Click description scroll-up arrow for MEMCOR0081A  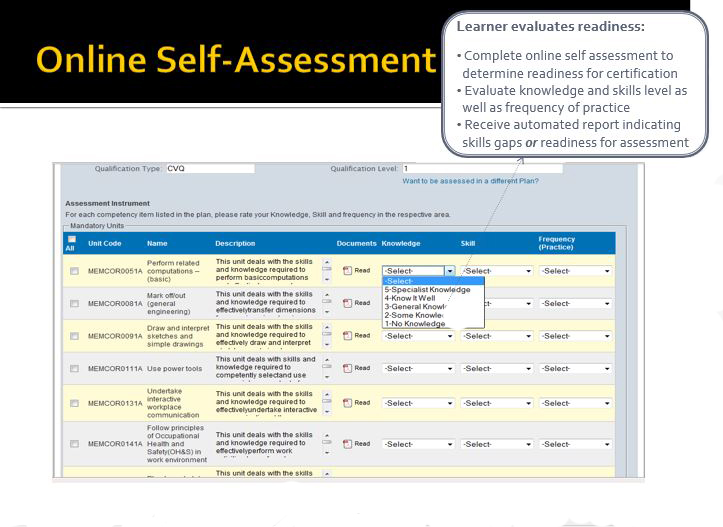[x=327, y=295]
